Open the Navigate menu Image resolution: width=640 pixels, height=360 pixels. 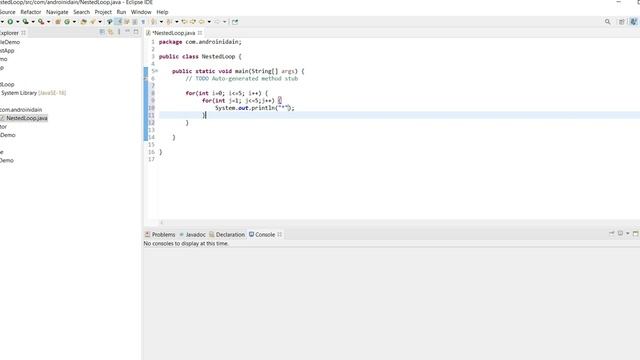pos(57,12)
